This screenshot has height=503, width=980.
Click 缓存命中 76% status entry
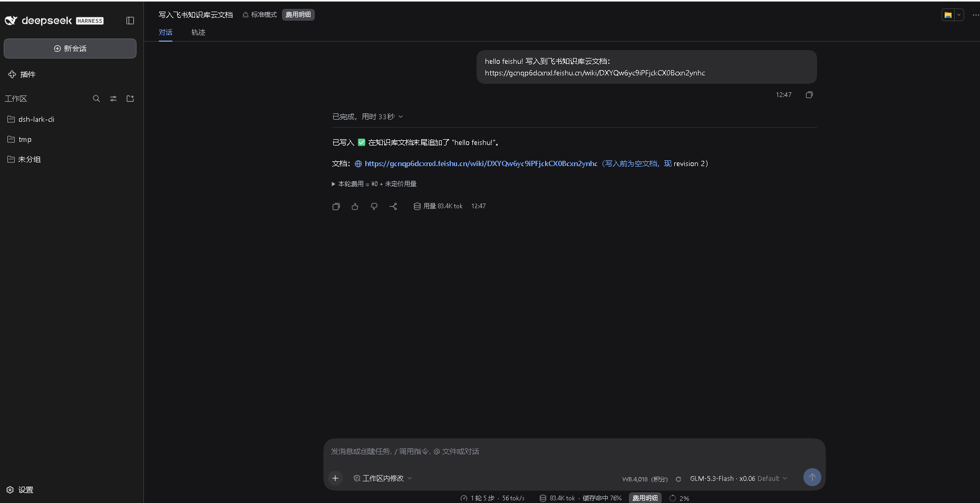pyautogui.click(x=602, y=498)
